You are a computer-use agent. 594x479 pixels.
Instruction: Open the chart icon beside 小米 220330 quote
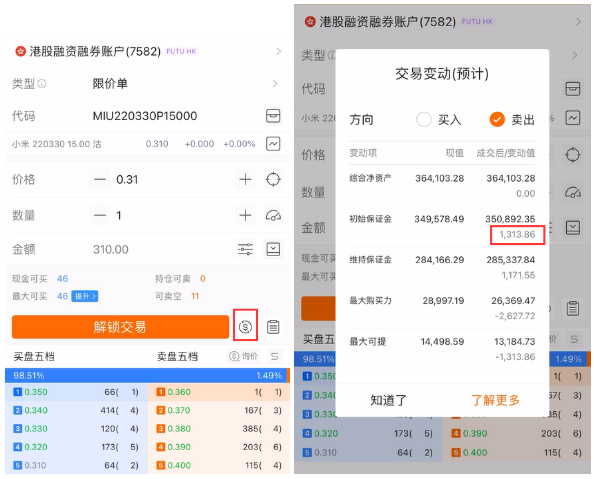[273, 144]
